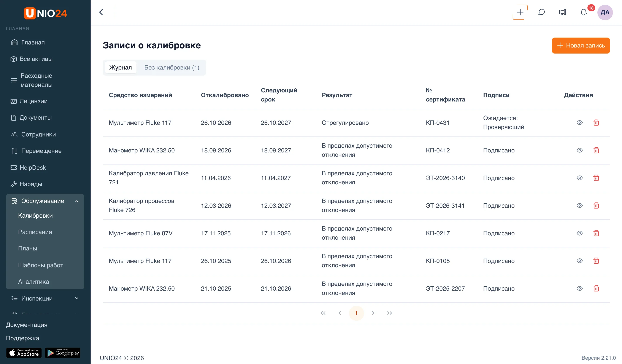Open the ДА user avatar menu

point(605,12)
